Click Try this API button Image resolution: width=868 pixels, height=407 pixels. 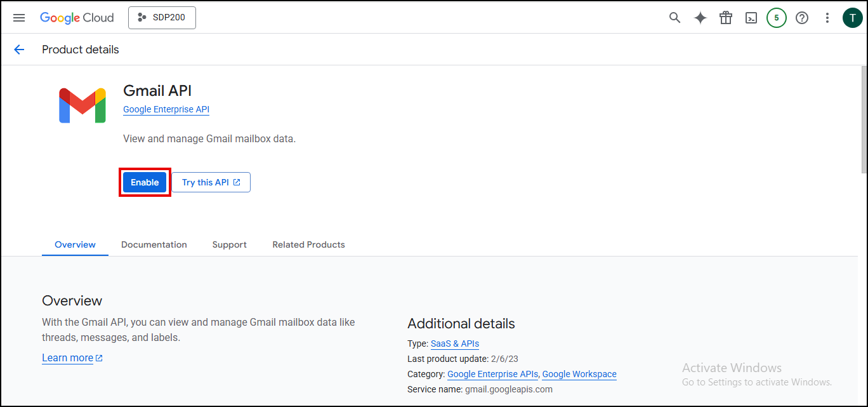coord(211,182)
